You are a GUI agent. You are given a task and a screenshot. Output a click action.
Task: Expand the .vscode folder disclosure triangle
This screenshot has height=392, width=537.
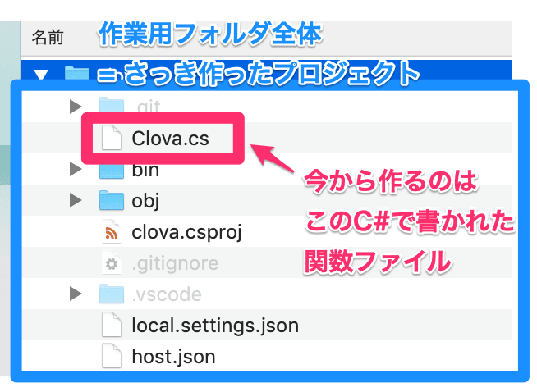[76, 294]
